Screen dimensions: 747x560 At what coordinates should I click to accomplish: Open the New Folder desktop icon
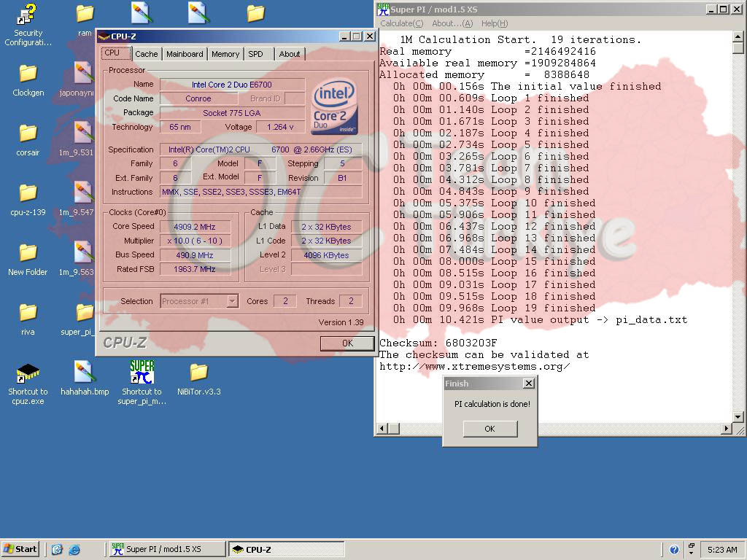pos(28,260)
